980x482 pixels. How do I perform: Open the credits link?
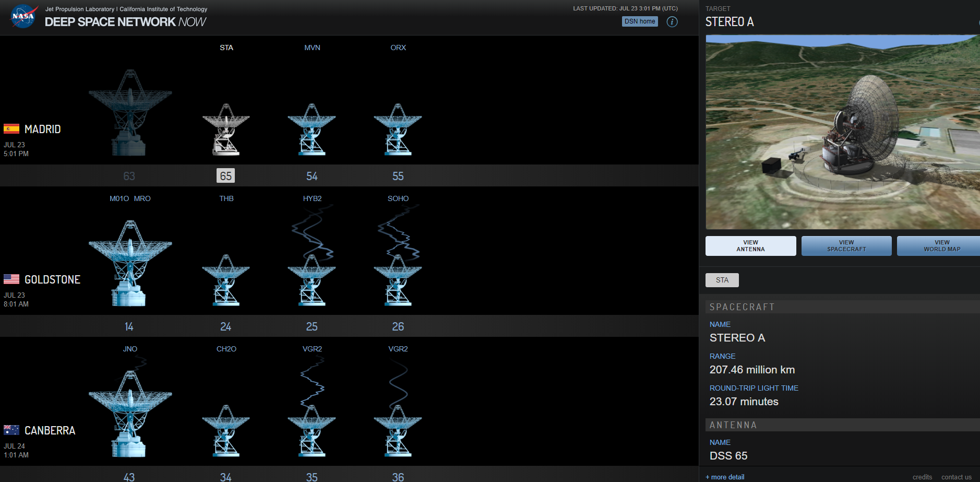[x=922, y=477]
